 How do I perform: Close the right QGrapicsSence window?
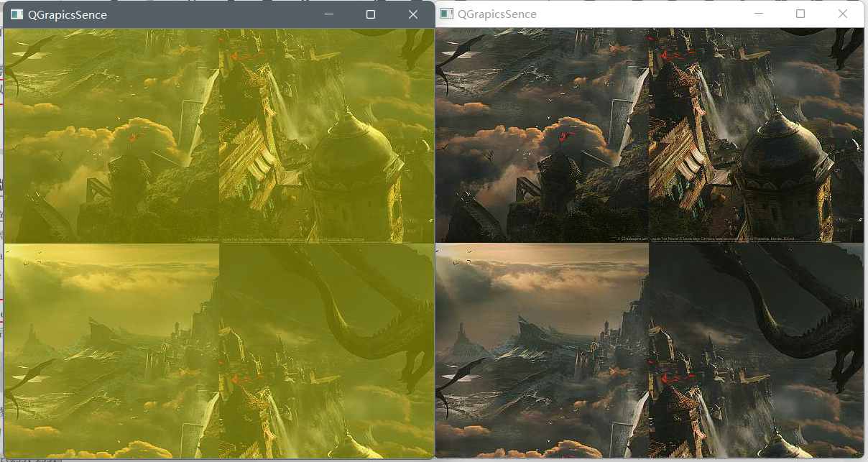[843, 14]
